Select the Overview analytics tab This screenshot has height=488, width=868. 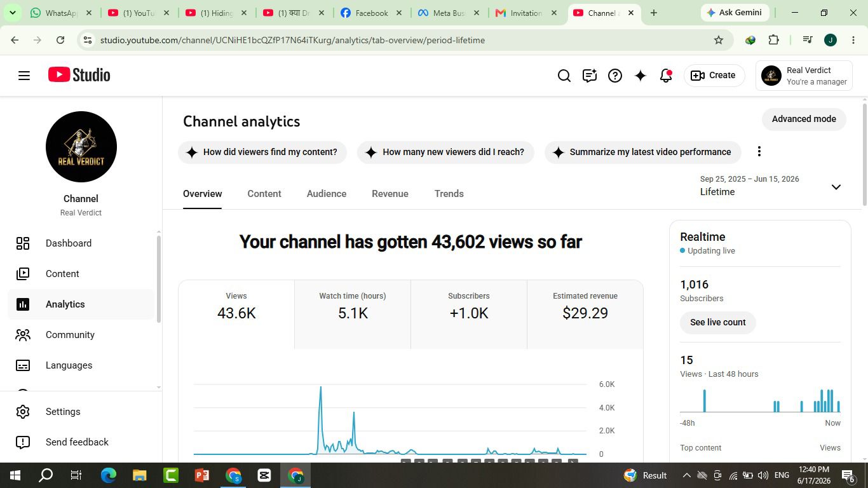click(203, 194)
